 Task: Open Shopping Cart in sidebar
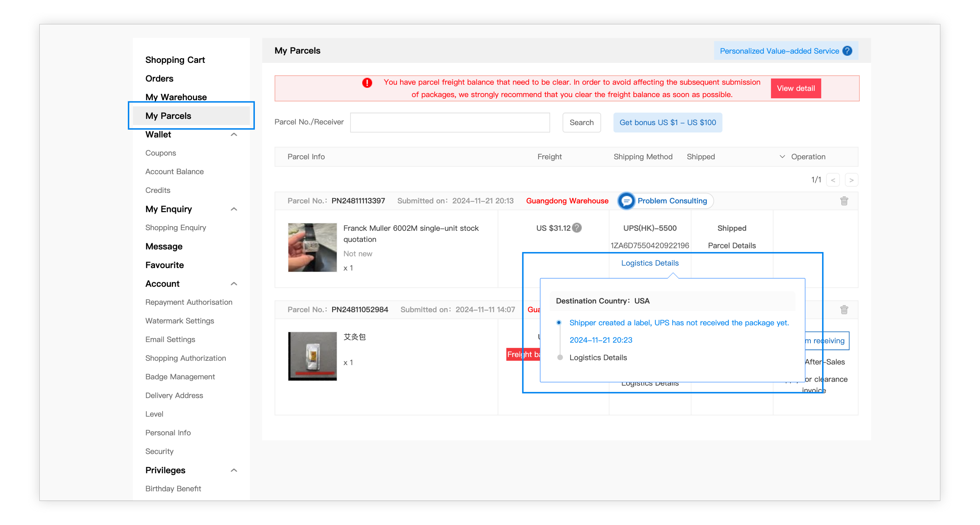[175, 60]
